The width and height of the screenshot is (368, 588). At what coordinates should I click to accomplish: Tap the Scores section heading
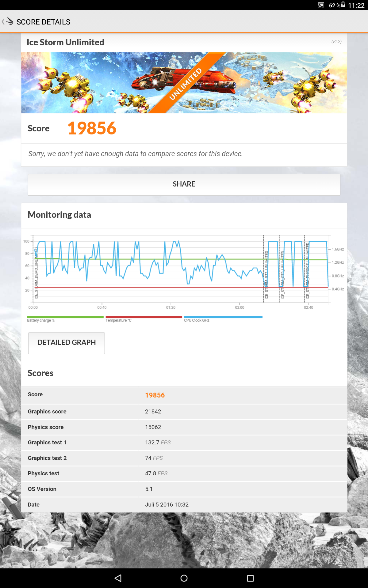tap(40, 373)
